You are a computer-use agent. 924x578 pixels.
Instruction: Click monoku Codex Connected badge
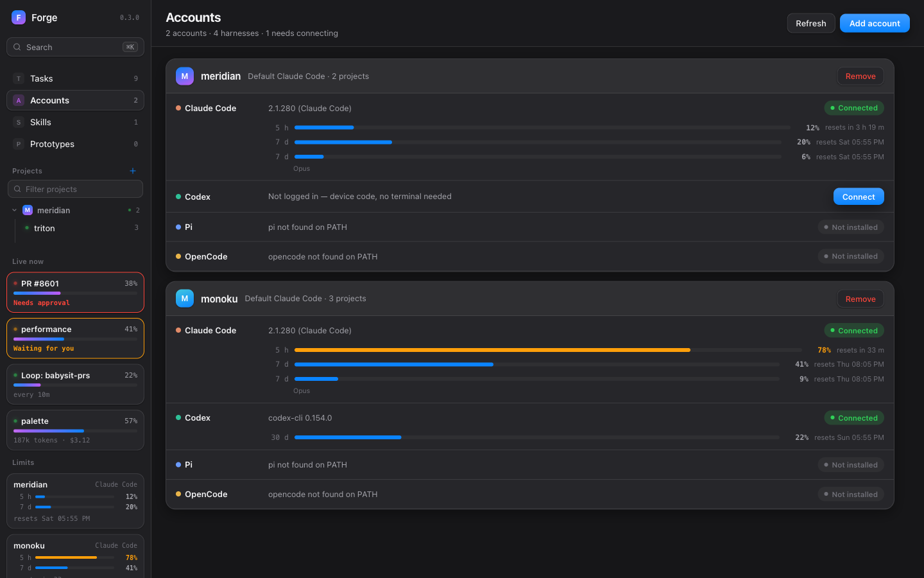(x=854, y=418)
